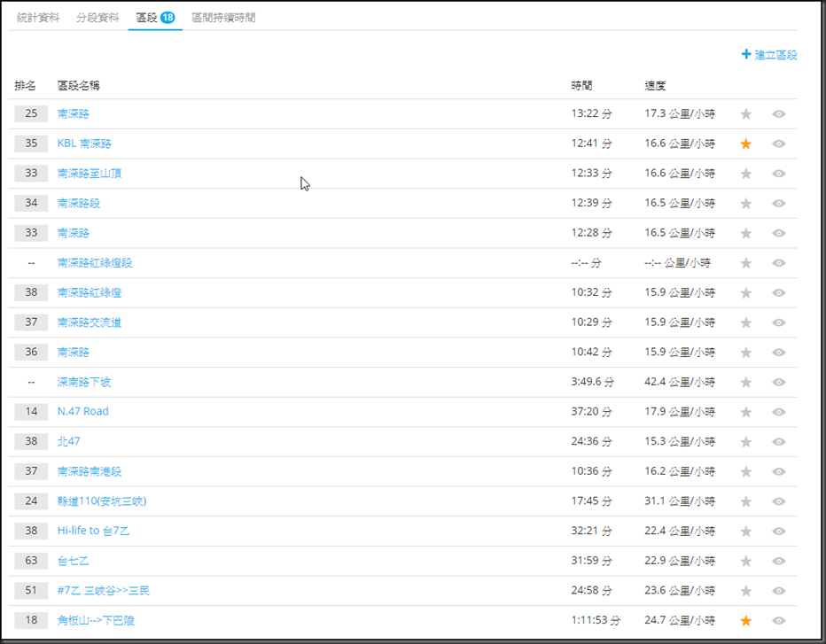Open the 深南路下坡 segment link
Image resolution: width=826 pixels, height=644 pixels.
(x=84, y=382)
